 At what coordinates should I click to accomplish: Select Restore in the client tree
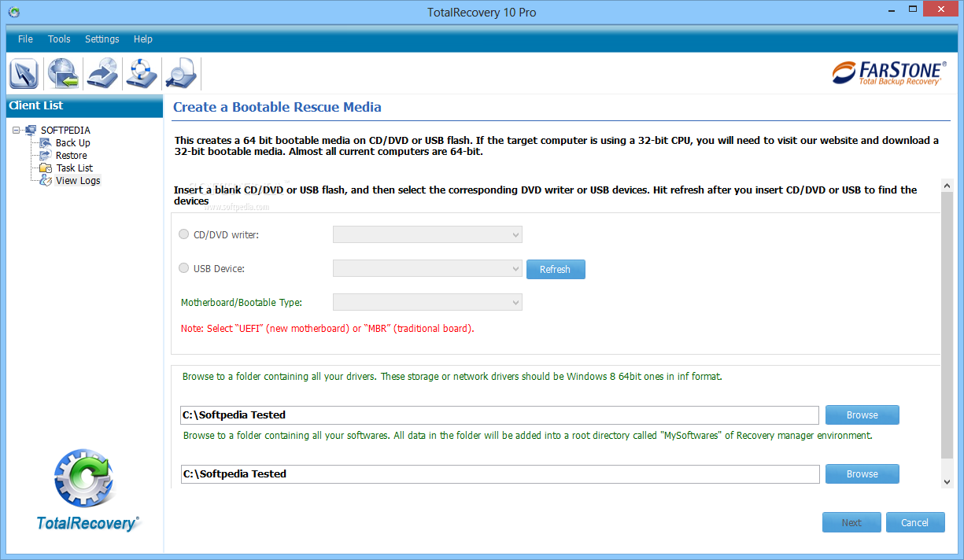[x=71, y=155]
